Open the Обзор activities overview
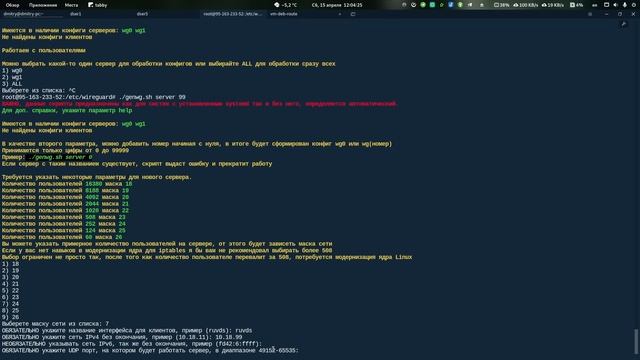 coord(12,5)
